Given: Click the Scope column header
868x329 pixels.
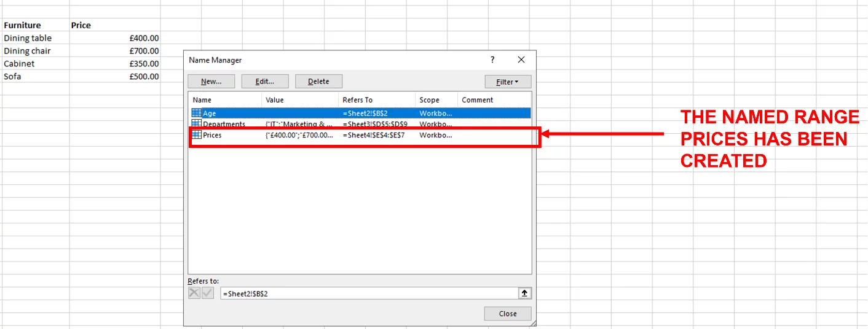Looking at the screenshot, I should point(436,100).
